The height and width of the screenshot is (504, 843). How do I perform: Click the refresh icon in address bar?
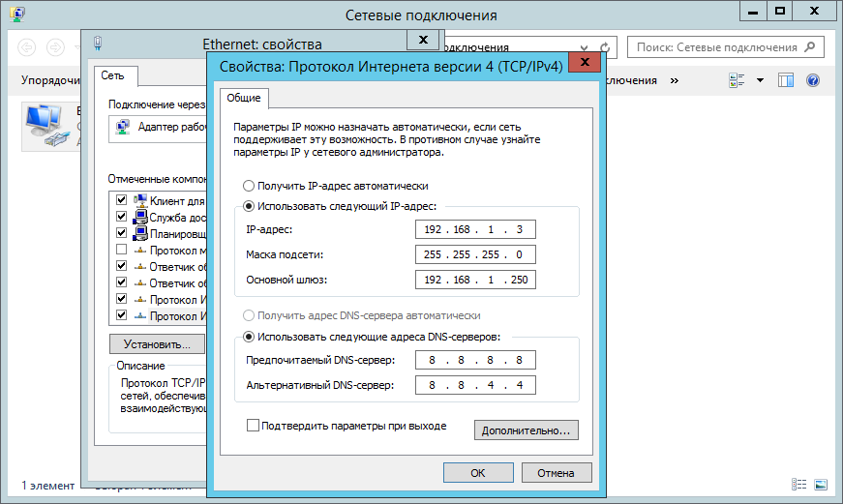click(607, 47)
